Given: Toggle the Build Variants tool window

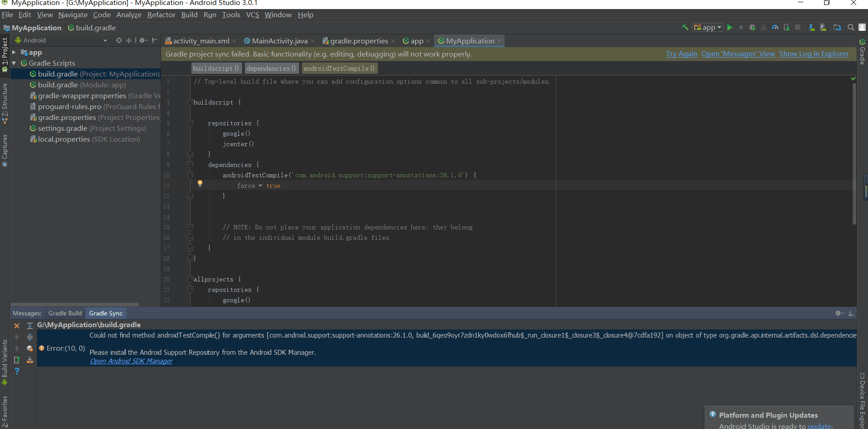Looking at the screenshot, I should pos(5,362).
